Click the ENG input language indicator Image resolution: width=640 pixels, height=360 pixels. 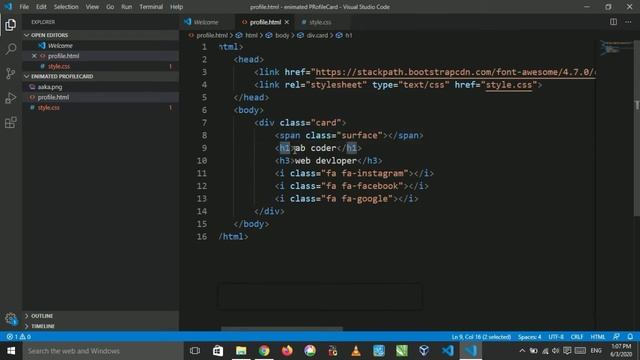click(596, 351)
